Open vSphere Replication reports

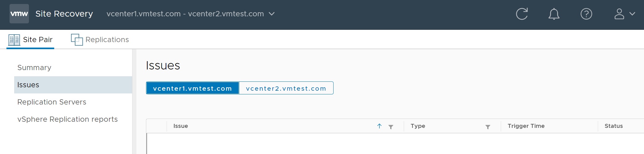tap(67, 119)
